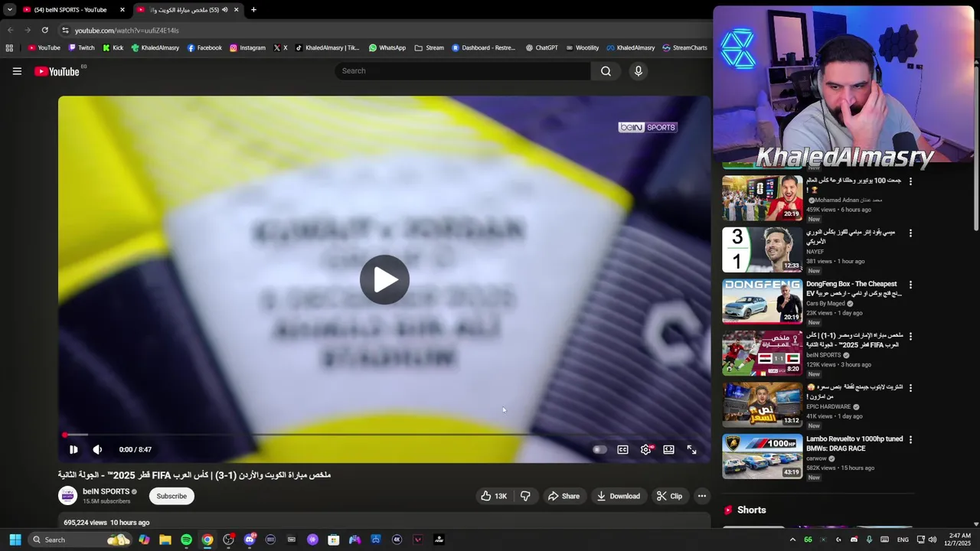Seek on the video progress bar
The image size is (980, 551).
pyautogui.click(x=383, y=435)
